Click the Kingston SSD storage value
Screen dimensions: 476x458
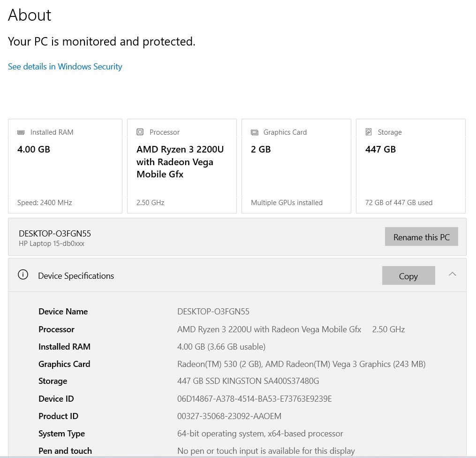248,381
